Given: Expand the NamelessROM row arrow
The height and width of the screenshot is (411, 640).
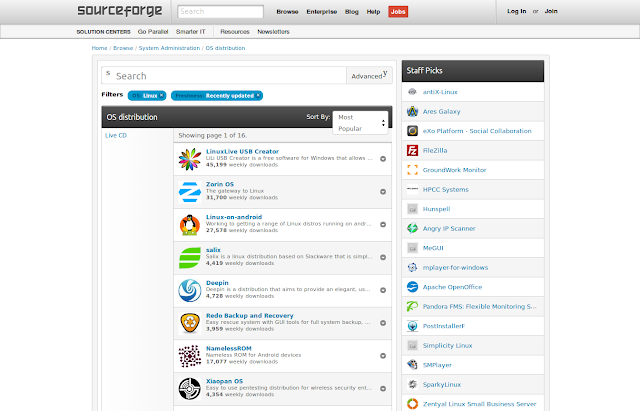Looking at the screenshot, I should (383, 356).
